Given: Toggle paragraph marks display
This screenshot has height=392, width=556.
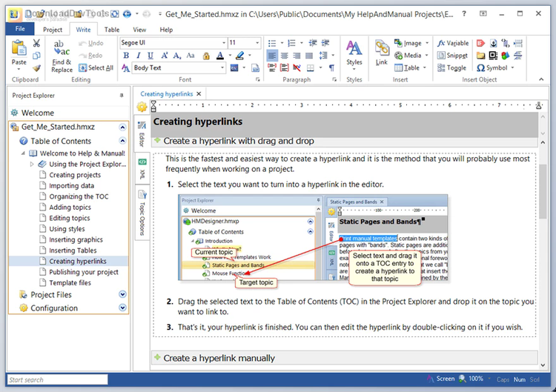Looking at the screenshot, I should pos(331,67).
